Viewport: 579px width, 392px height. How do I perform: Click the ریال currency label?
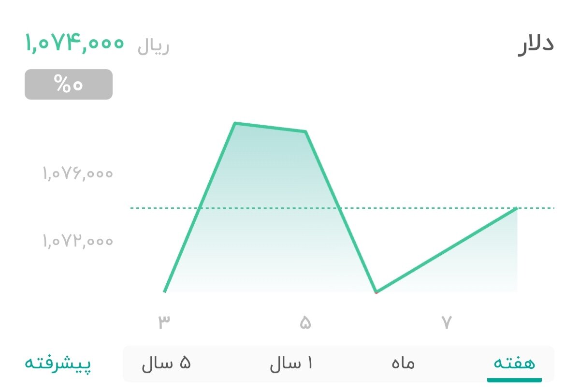pyautogui.click(x=153, y=46)
